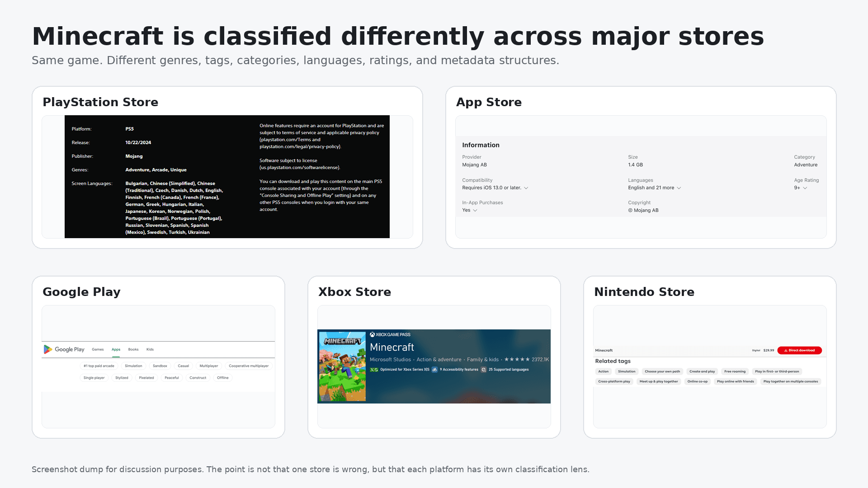This screenshot has width=868, height=488.
Task: Expand the iOS Compatibility chevron
Action: [x=526, y=188]
